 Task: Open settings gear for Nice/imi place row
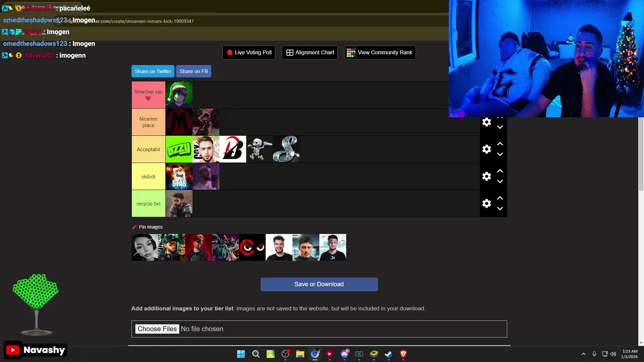coord(487,122)
